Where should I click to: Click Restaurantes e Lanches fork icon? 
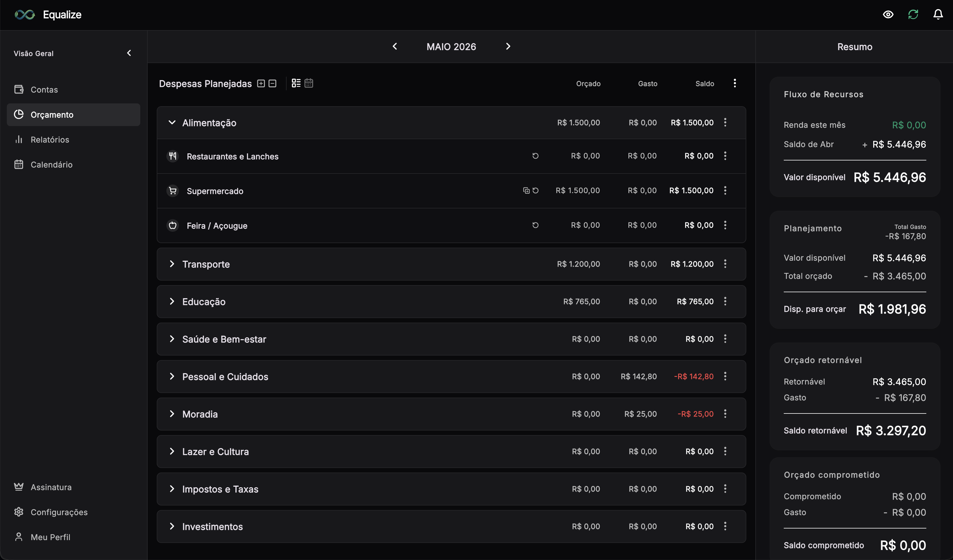click(173, 156)
